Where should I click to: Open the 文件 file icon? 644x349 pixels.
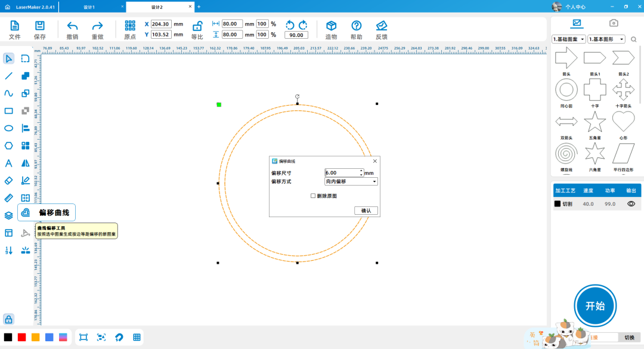(x=15, y=26)
